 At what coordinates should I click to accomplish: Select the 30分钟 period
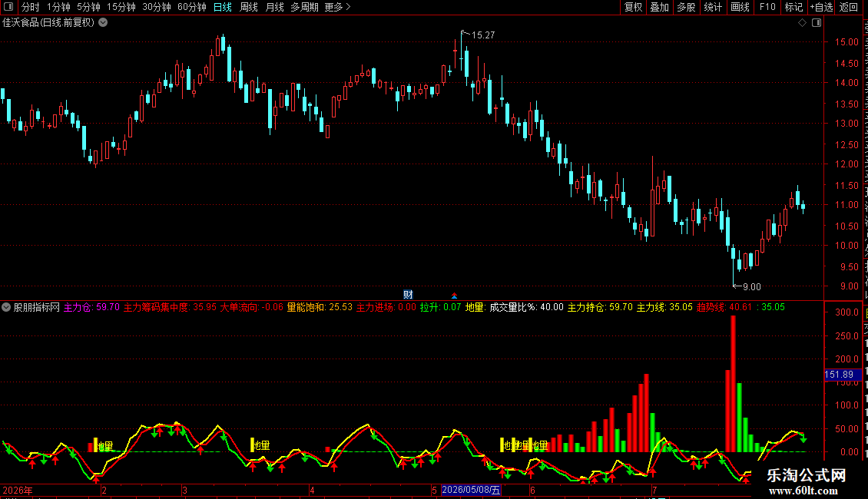click(x=157, y=7)
